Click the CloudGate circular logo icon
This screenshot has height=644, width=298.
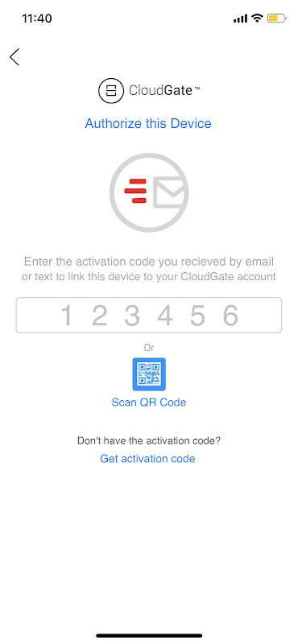(x=111, y=90)
